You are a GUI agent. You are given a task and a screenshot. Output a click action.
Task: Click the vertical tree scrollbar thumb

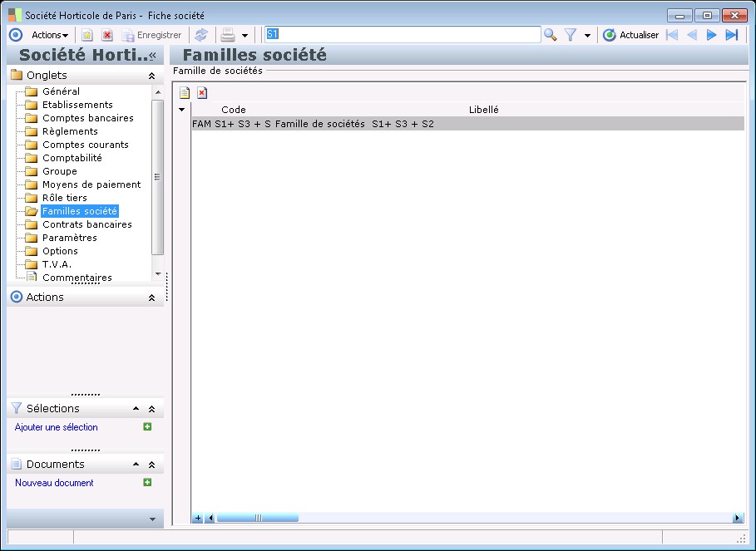158,177
